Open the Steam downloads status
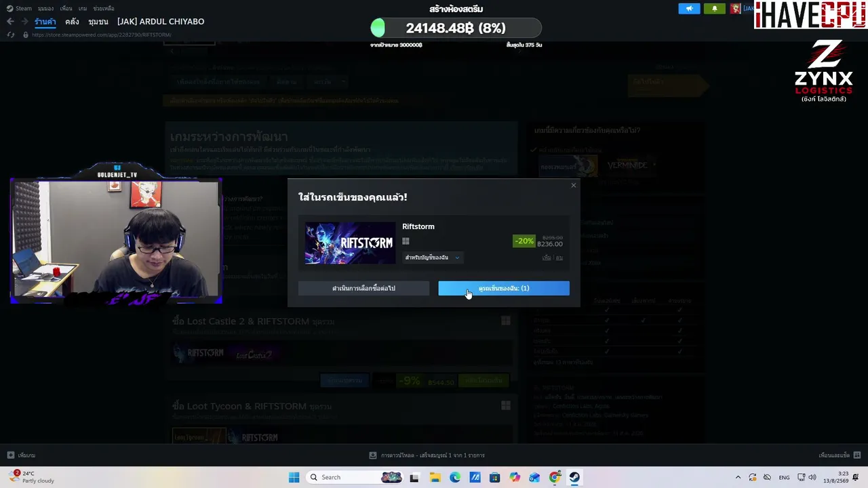Viewport: 868px width, 488px height. pos(427,455)
